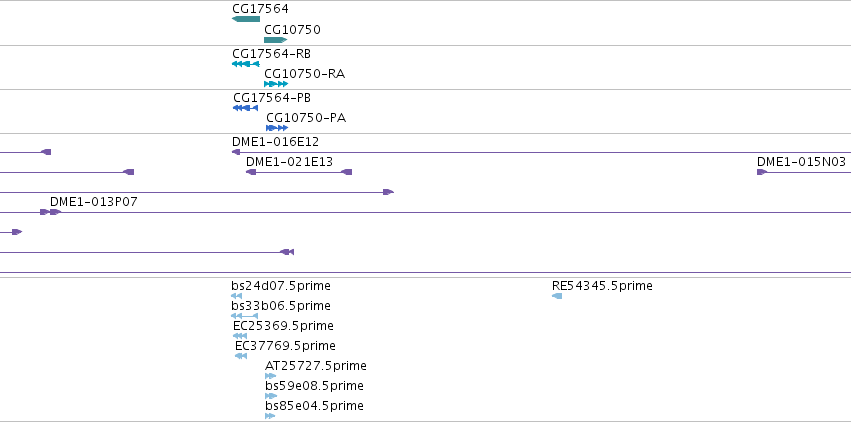This screenshot has width=851, height=422.
Task: Select the AT25727.5prime EST arrow
Action: point(270,376)
